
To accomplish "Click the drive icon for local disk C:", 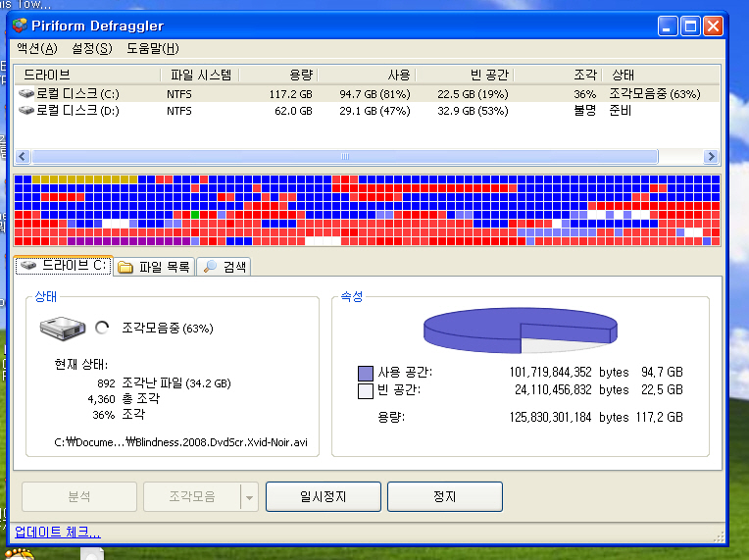I will coord(26,93).
